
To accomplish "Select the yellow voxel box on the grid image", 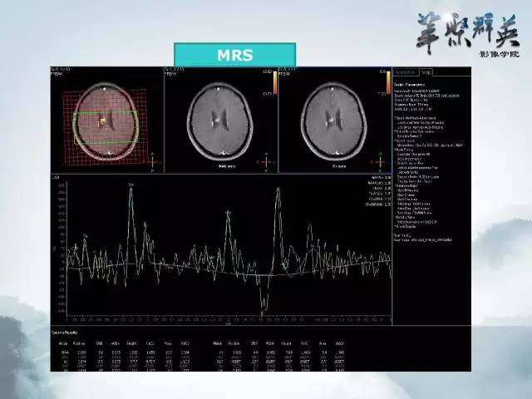I will pos(103,121).
